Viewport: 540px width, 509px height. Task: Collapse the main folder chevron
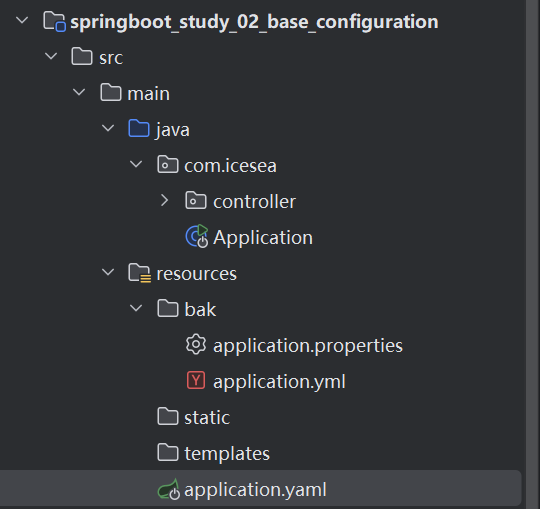pyautogui.click(x=79, y=92)
